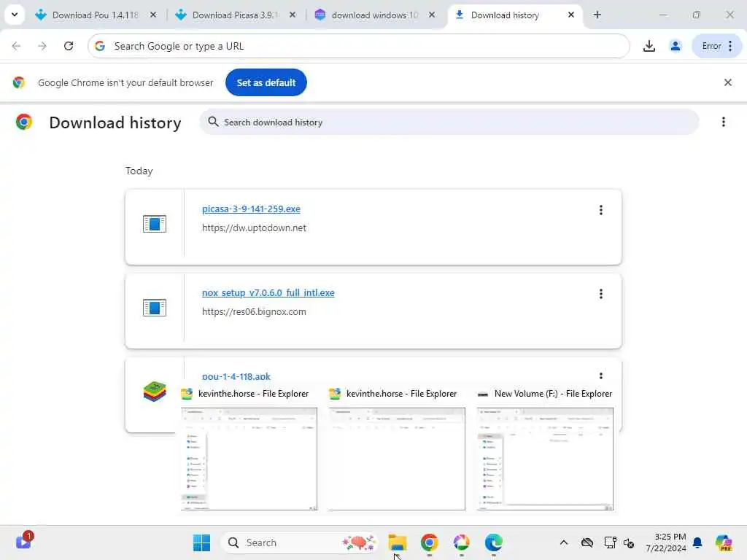The image size is (747, 560).
Task: Reload the current page
Action: 69,46
